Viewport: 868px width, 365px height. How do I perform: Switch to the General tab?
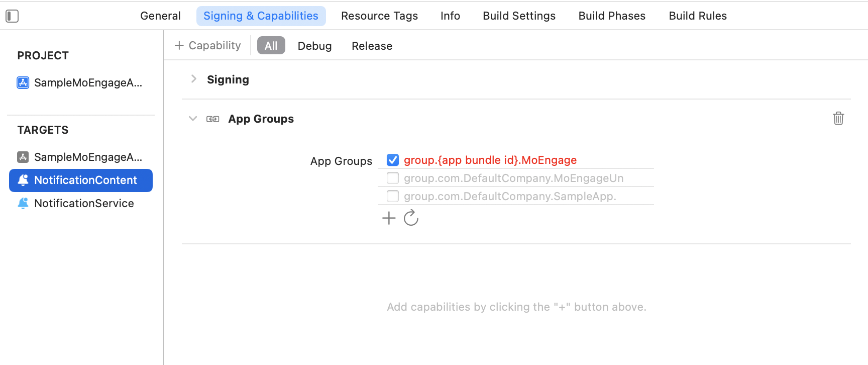[160, 16]
